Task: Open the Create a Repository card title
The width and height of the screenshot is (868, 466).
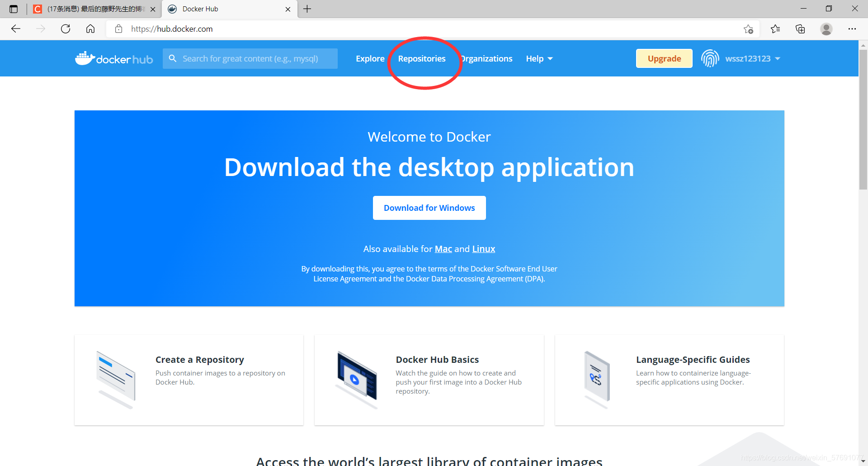Action: point(200,360)
